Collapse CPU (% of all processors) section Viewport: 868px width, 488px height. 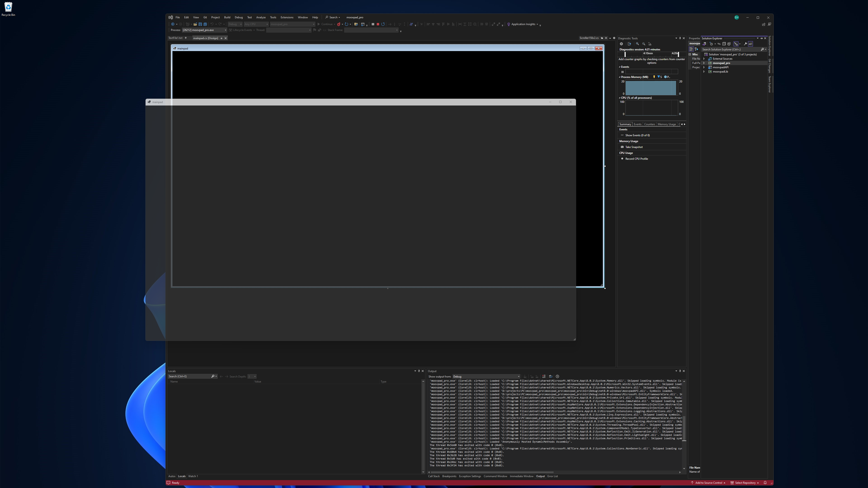click(620, 98)
